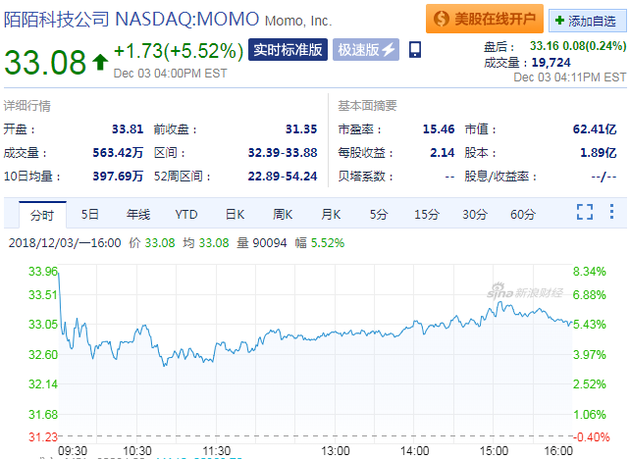
Task: Click the 详细行情 section heading
Action: click(27, 106)
